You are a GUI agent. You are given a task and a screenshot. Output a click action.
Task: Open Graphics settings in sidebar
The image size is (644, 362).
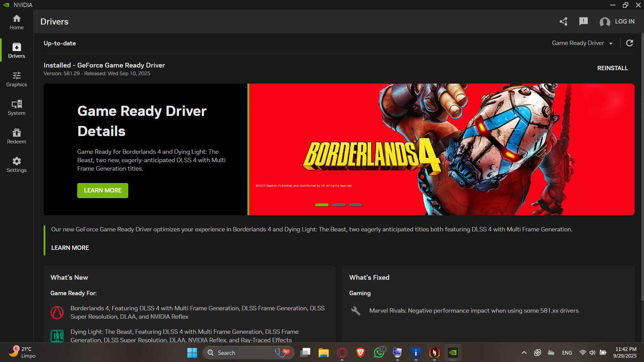coord(16,79)
